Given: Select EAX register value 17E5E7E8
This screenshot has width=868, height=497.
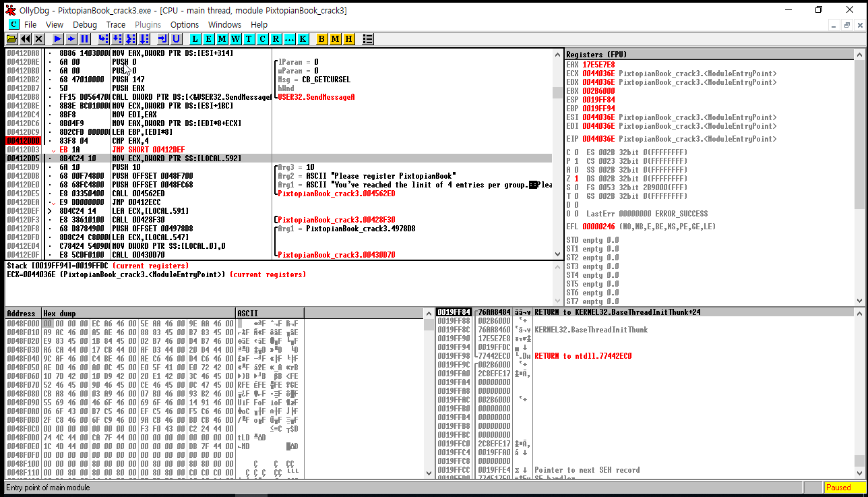Looking at the screenshot, I should (x=598, y=65).
